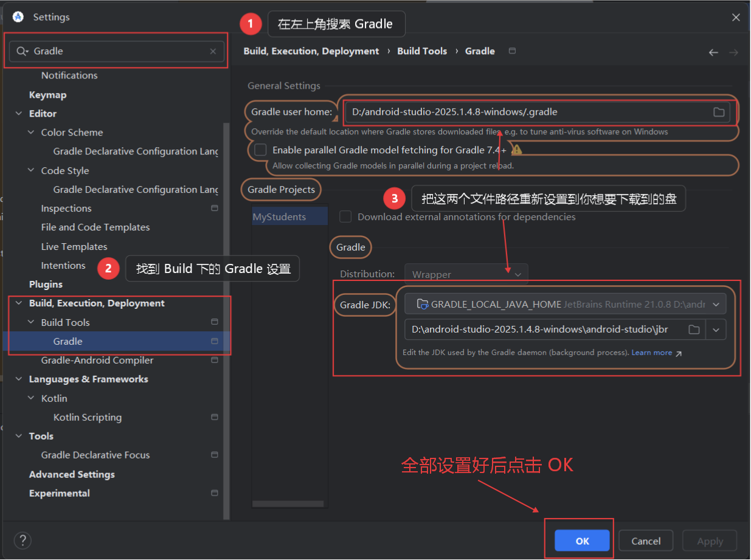Collapse the Kotlin node
This screenshot has width=751, height=560.
coord(31,398)
